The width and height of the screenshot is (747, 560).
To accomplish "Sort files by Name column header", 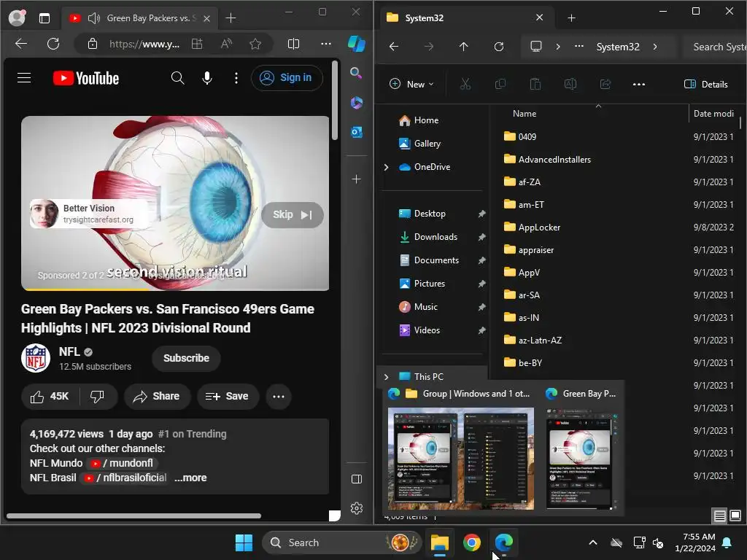I will 525,113.
